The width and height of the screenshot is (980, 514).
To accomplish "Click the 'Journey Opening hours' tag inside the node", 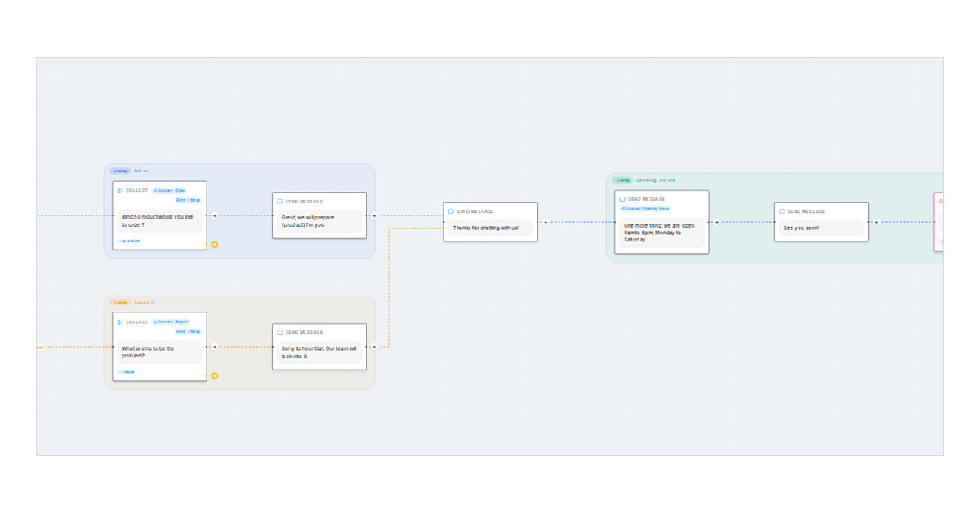I will click(x=645, y=208).
